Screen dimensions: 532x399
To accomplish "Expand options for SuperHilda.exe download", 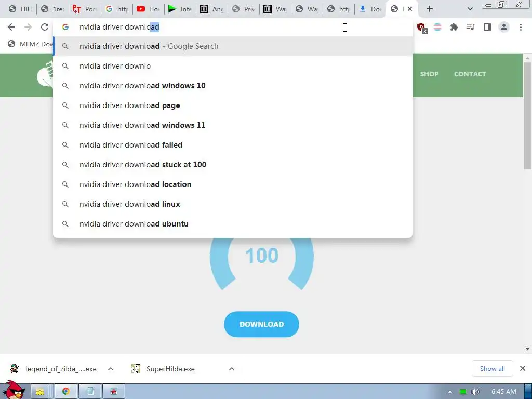I will click(x=232, y=369).
